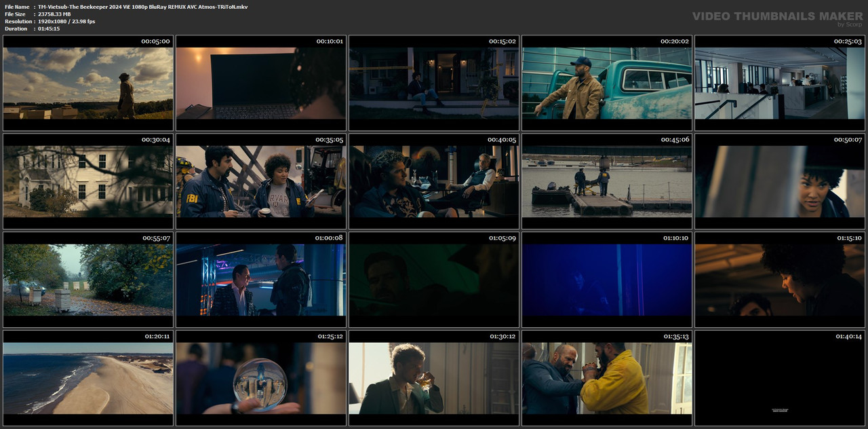The height and width of the screenshot is (429, 868).
Task: Click the File Name label
Action: pyautogui.click(x=16, y=7)
